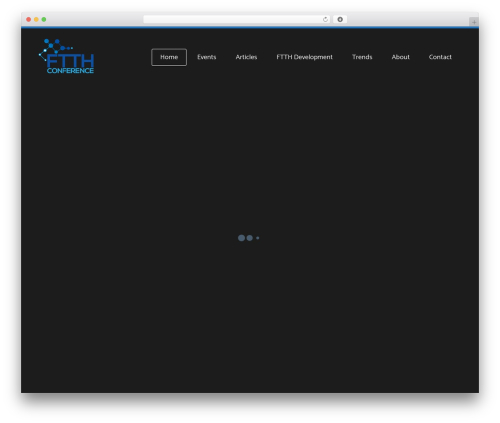Navigate to the Trends page

pyautogui.click(x=362, y=57)
